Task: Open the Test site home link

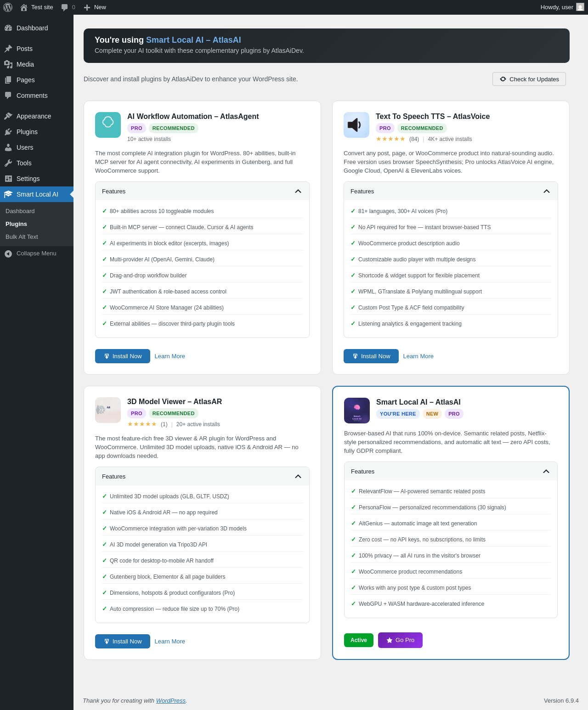Action: tap(37, 7)
